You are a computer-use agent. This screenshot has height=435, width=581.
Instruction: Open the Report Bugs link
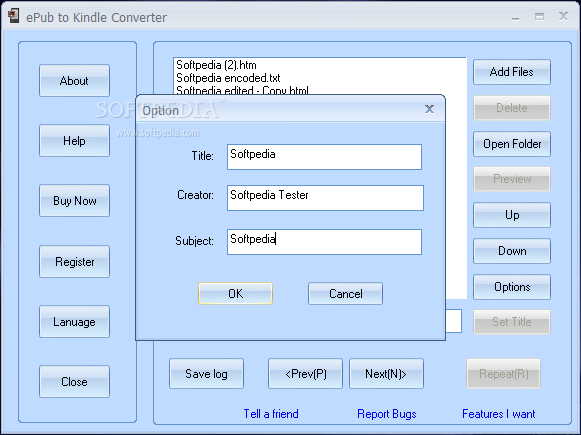386,414
